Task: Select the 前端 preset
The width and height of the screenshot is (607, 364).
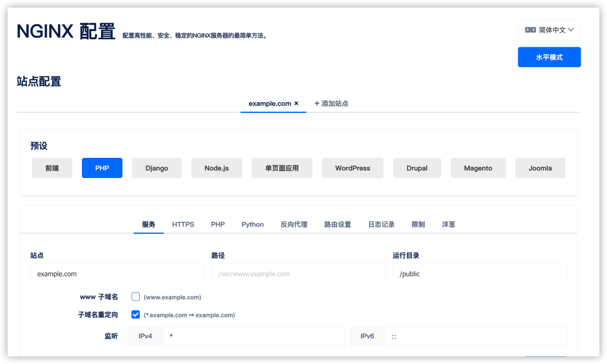Action: click(x=52, y=168)
